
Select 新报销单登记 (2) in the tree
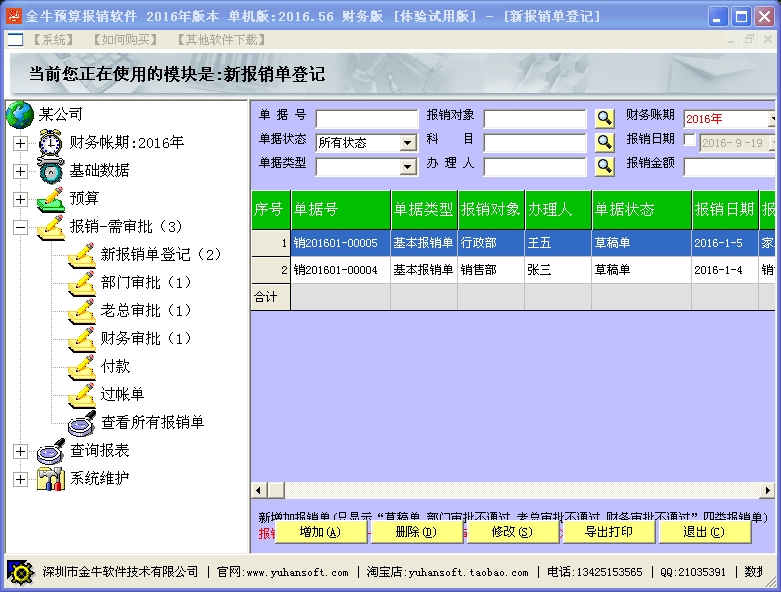click(160, 254)
